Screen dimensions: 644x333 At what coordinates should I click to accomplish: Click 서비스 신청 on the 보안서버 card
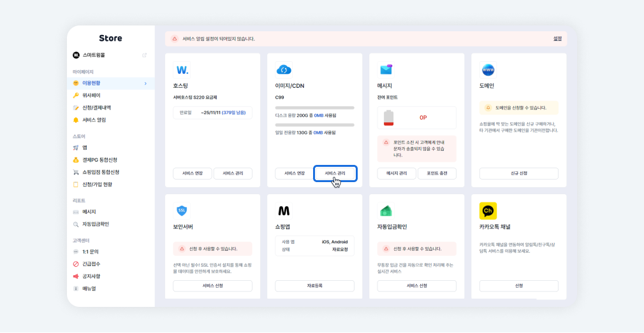coord(212,286)
